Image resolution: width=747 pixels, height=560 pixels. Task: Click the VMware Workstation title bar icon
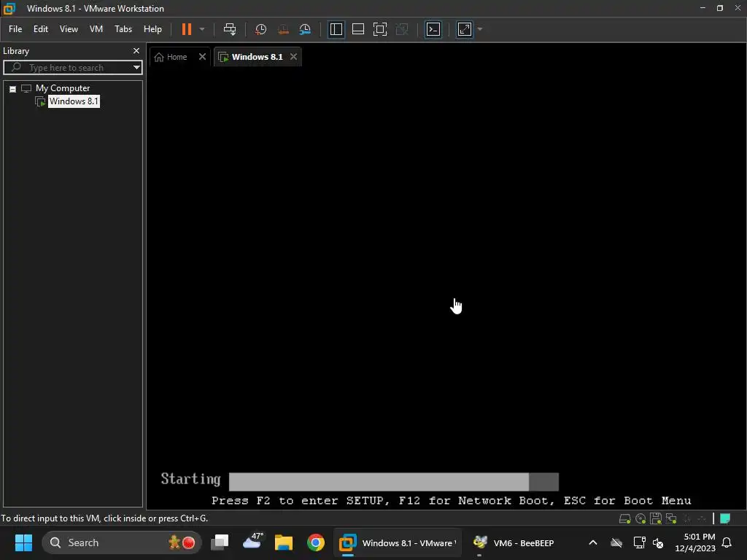tap(9, 8)
